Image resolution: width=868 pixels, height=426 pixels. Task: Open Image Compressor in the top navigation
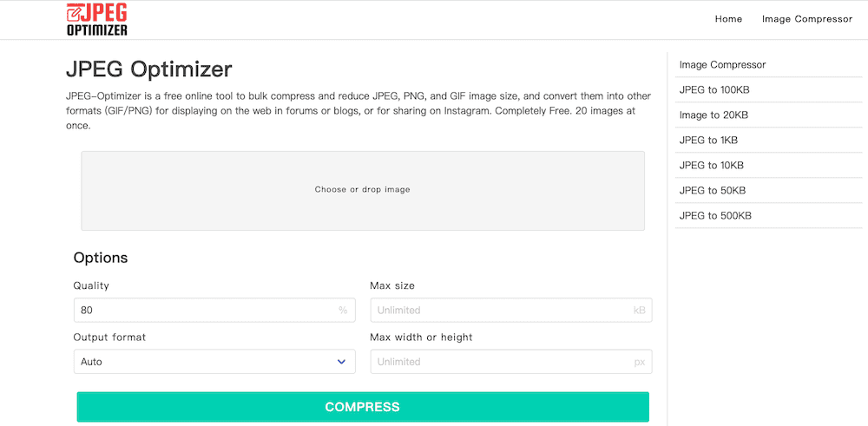(807, 19)
